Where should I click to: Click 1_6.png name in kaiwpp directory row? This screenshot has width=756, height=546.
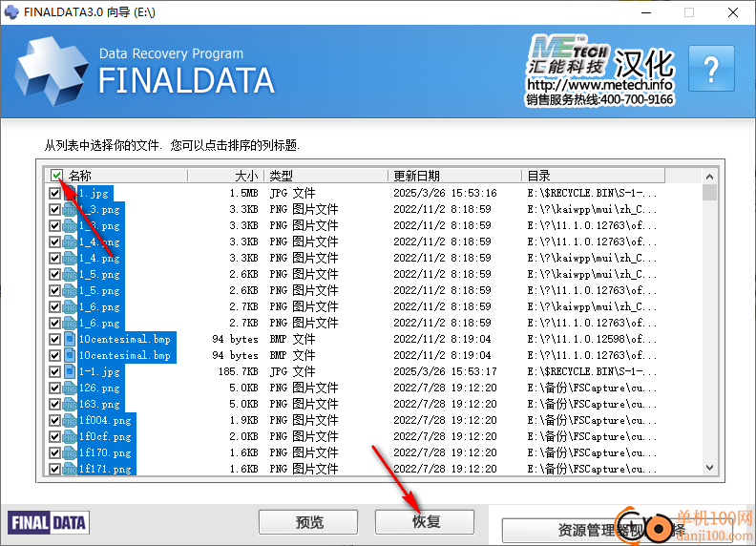pyautogui.click(x=99, y=307)
